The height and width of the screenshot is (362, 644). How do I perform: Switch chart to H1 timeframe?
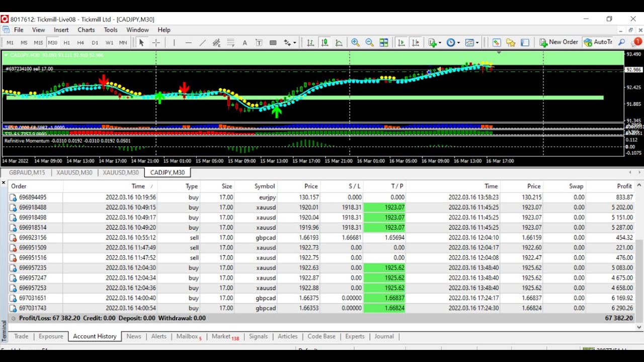66,43
